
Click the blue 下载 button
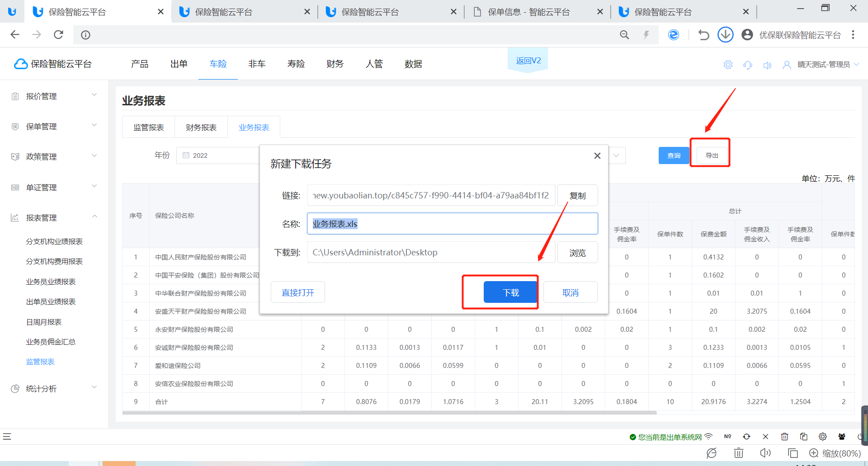pos(511,292)
